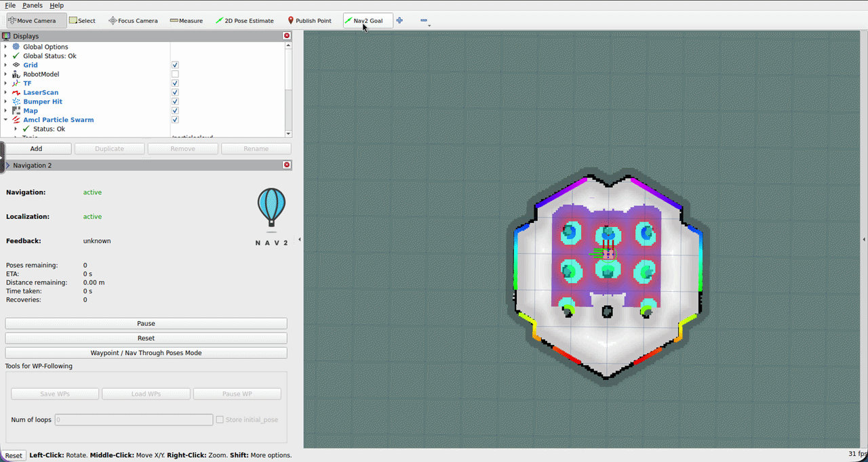This screenshot has height=462, width=868.
Task: Expand the Map display settings
Action: point(6,110)
